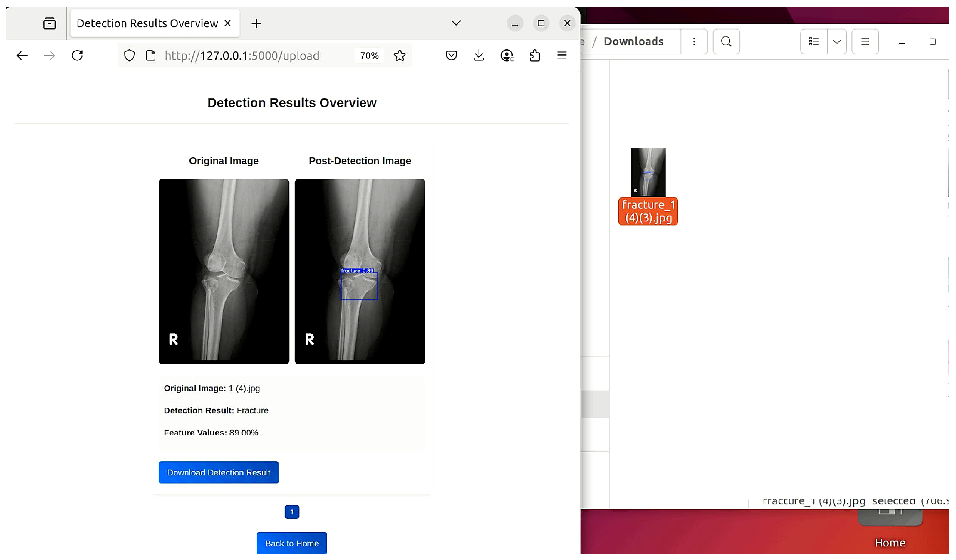956x560 pixels.
Task: Click the original X-ray image
Action: (224, 271)
